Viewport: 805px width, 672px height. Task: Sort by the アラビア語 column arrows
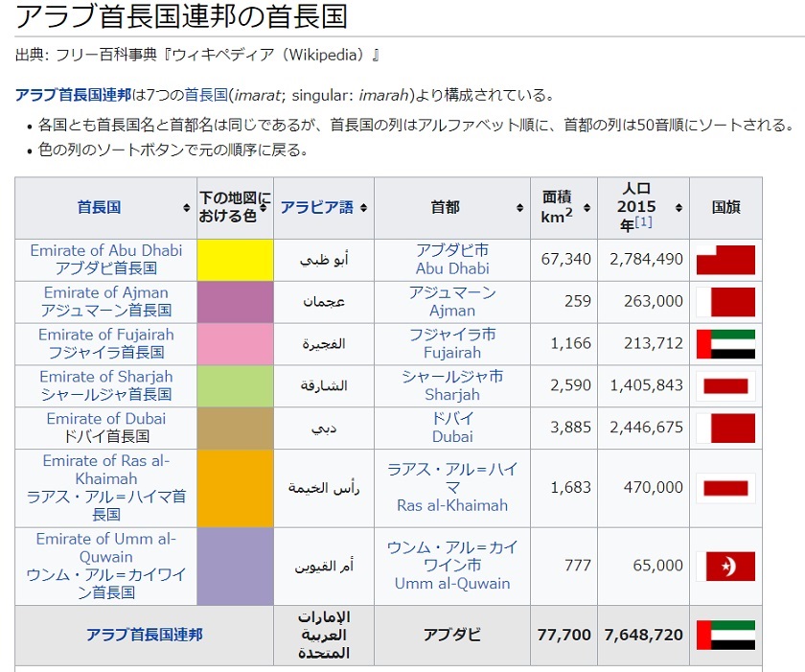(363, 208)
